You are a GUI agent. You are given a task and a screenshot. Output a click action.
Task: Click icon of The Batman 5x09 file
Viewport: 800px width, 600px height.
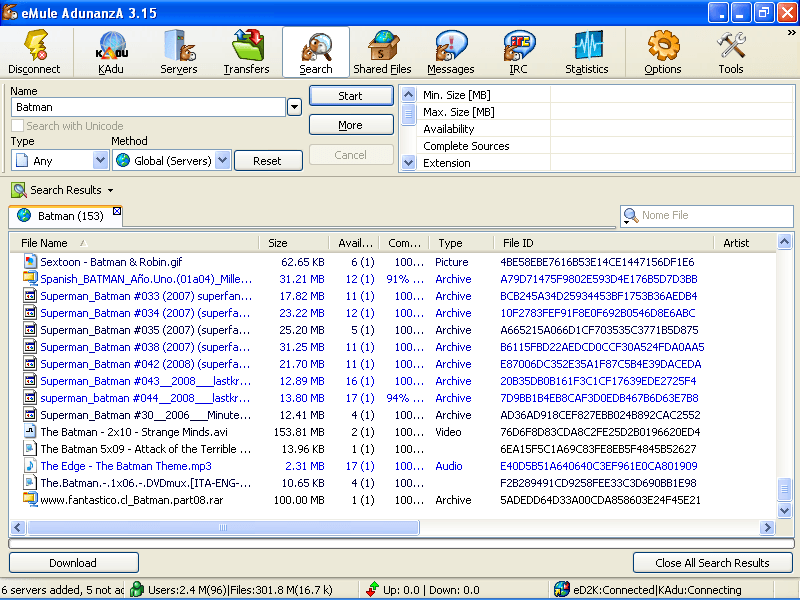[x=30, y=448]
